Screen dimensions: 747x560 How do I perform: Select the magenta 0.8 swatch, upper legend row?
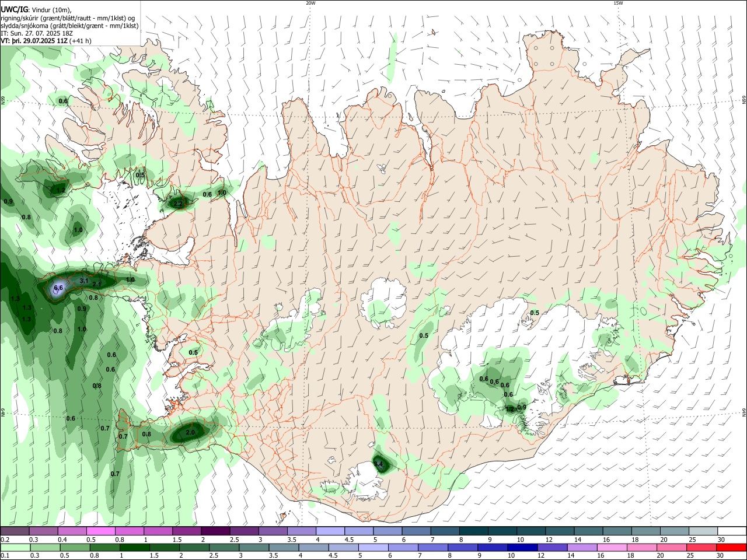click(x=129, y=531)
